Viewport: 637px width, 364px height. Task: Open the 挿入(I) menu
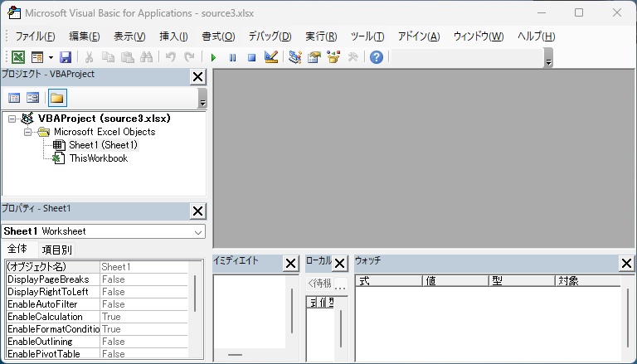(173, 36)
